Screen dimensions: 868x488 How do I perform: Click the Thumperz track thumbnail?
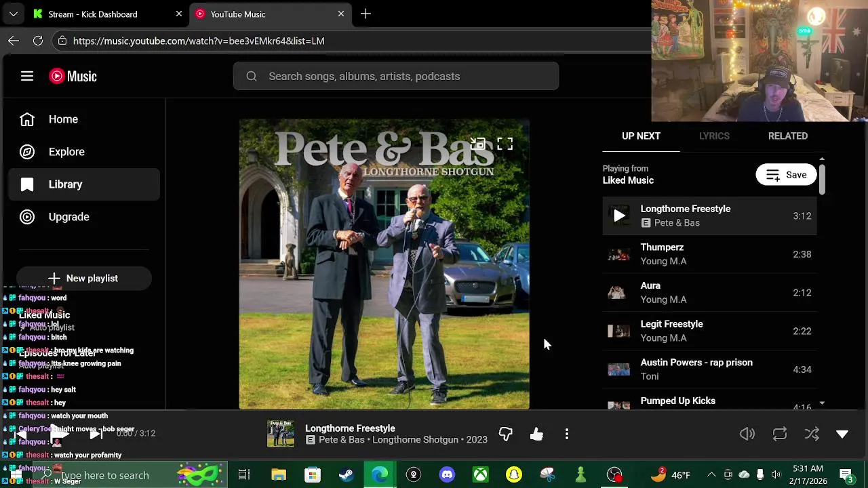click(x=618, y=254)
